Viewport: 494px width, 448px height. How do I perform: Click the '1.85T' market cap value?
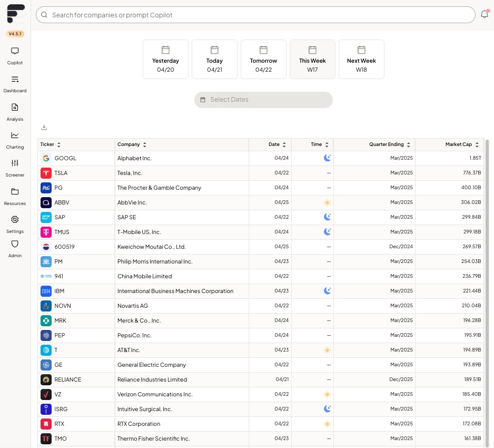tap(475, 158)
